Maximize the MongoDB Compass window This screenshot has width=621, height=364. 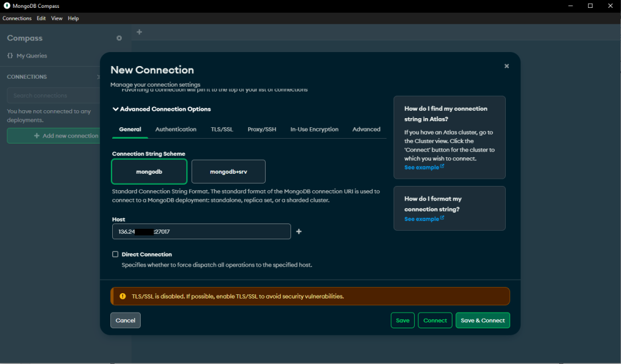[590, 6]
